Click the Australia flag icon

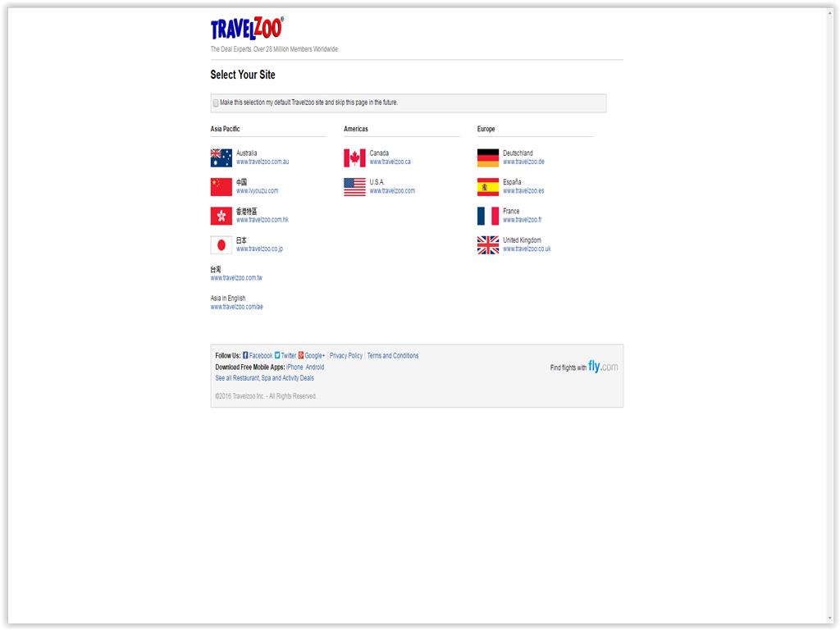tap(221, 157)
